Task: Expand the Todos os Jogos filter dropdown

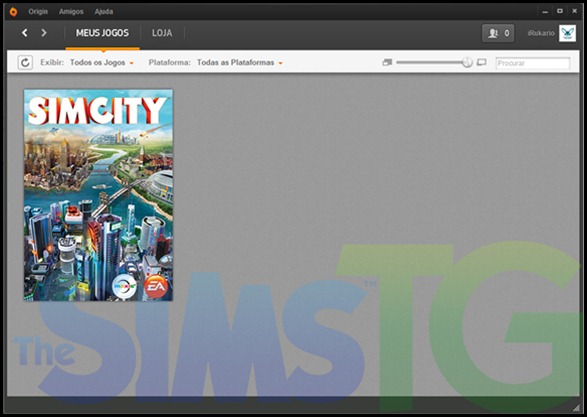Action: pyautogui.click(x=102, y=63)
